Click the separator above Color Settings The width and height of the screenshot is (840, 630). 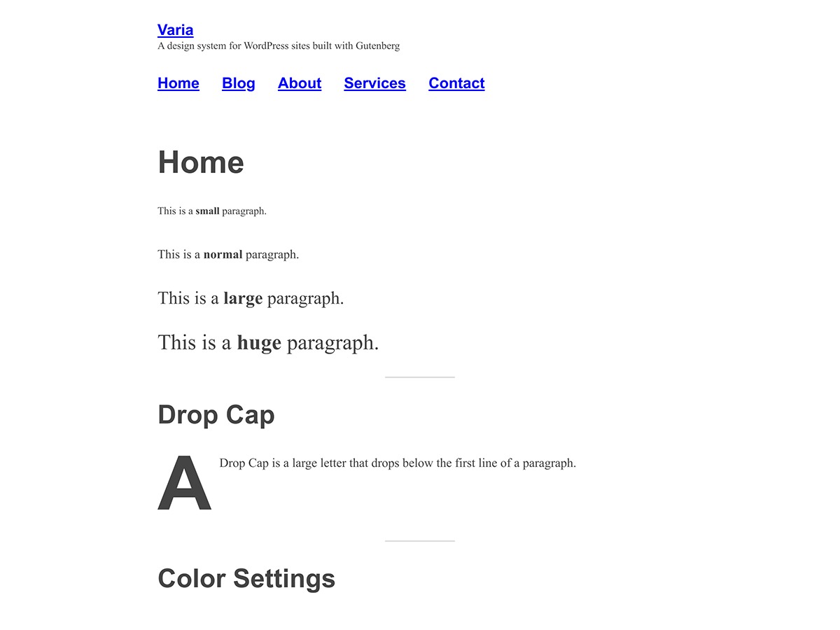(419, 540)
